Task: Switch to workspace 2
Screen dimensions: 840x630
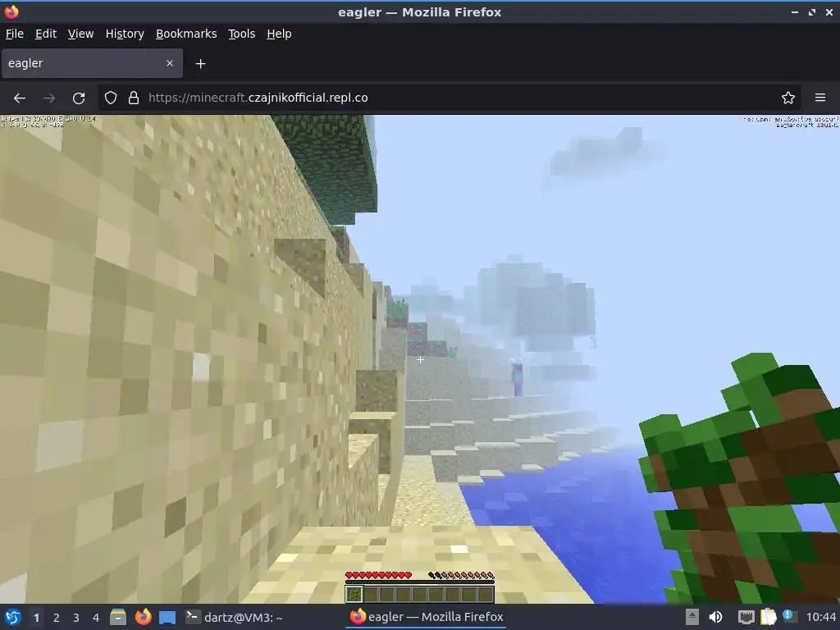Action: coord(57,618)
